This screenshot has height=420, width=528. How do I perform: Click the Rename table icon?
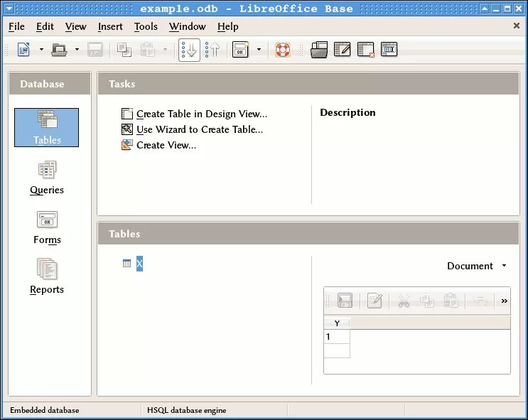click(x=389, y=50)
